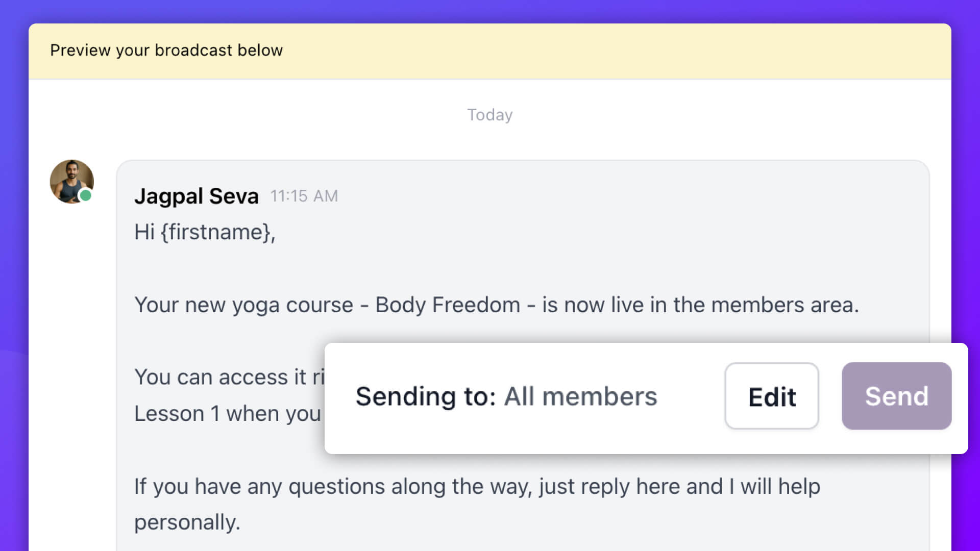Click the All members audience label

[580, 396]
